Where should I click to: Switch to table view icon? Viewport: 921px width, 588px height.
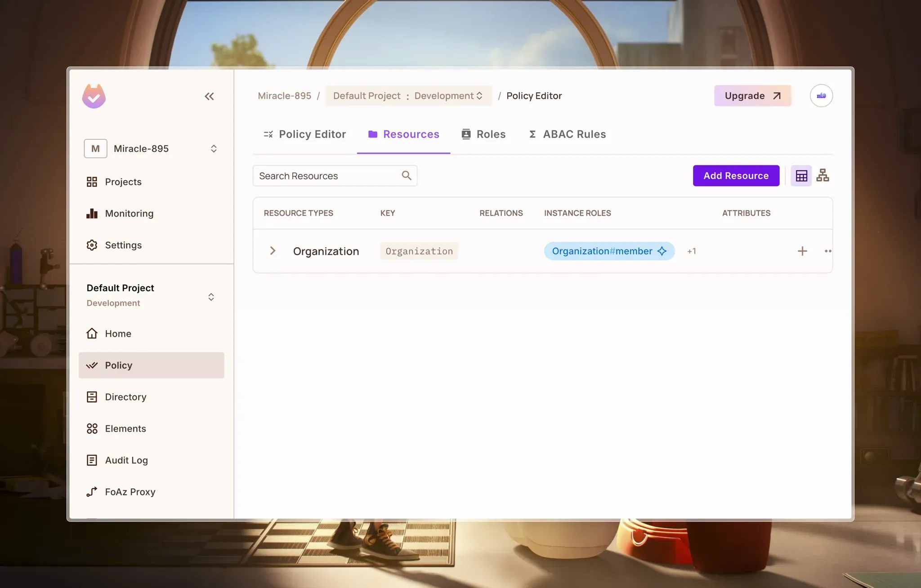pos(801,175)
